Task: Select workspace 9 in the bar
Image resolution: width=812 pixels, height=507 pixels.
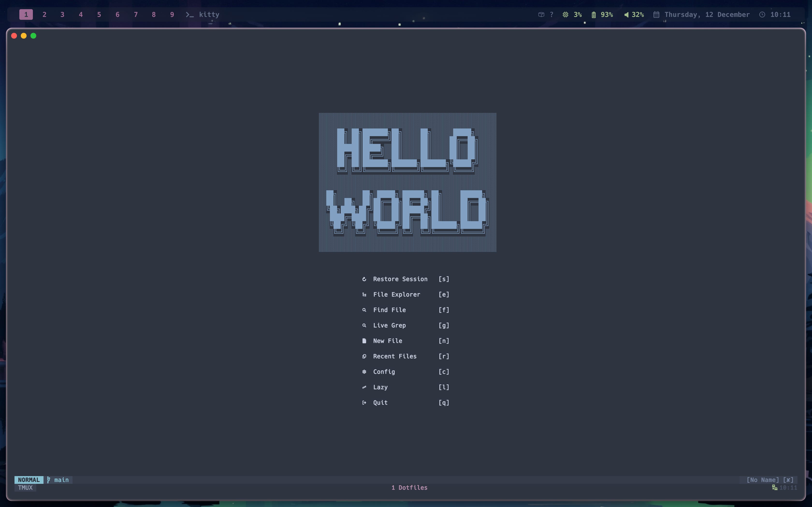Action: pyautogui.click(x=172, y=14)
